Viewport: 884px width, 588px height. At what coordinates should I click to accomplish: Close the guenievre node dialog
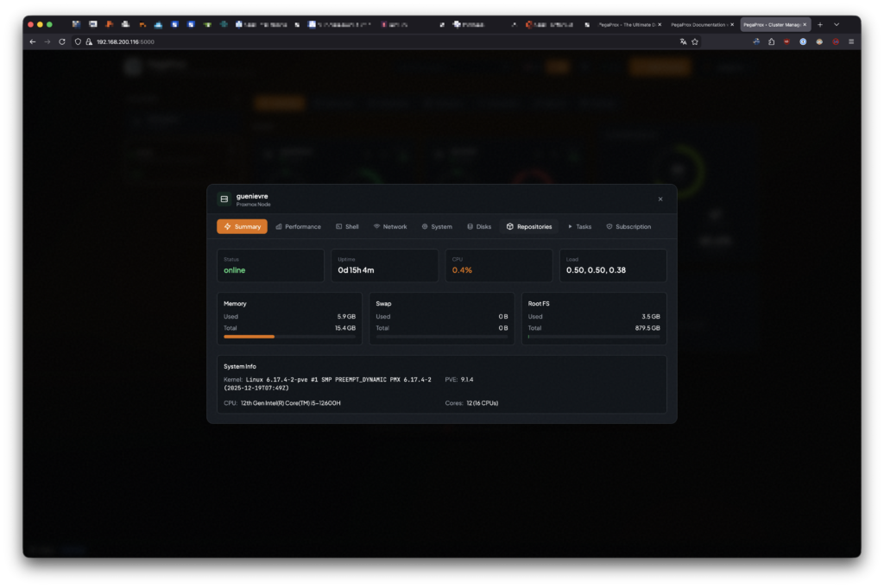[660, 199]
